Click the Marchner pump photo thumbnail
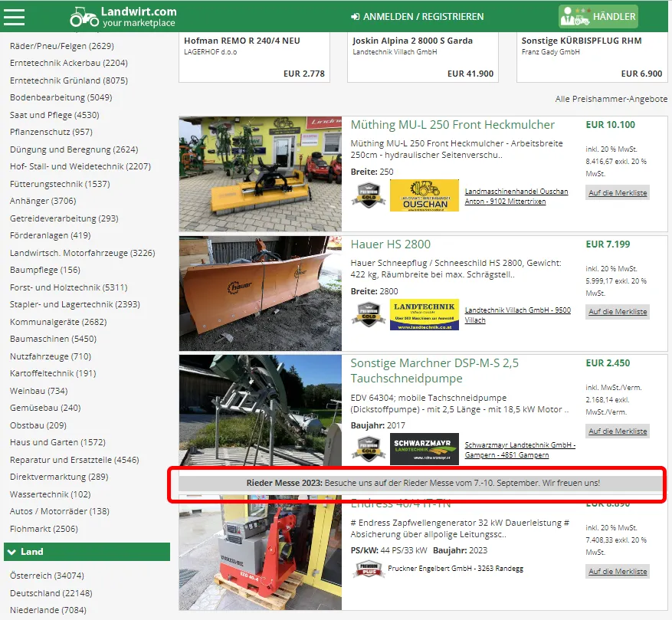The width and height of the screenshot is (672, 620). point(261,410)
